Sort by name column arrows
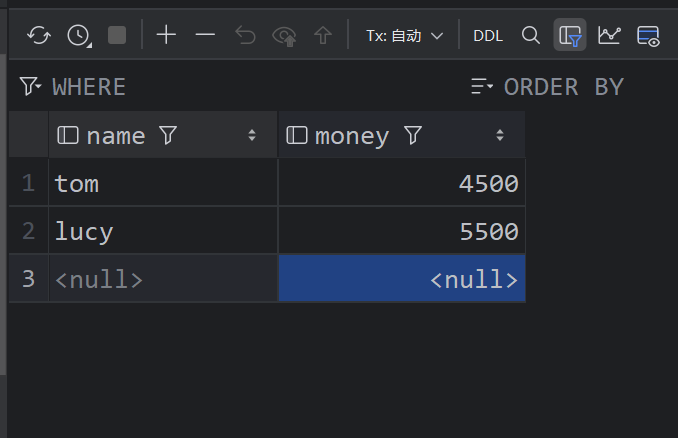 point(252,135)
